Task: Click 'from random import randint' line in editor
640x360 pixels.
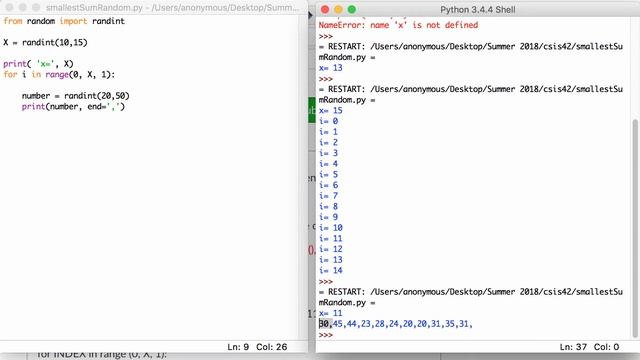Action: [64, 21]
